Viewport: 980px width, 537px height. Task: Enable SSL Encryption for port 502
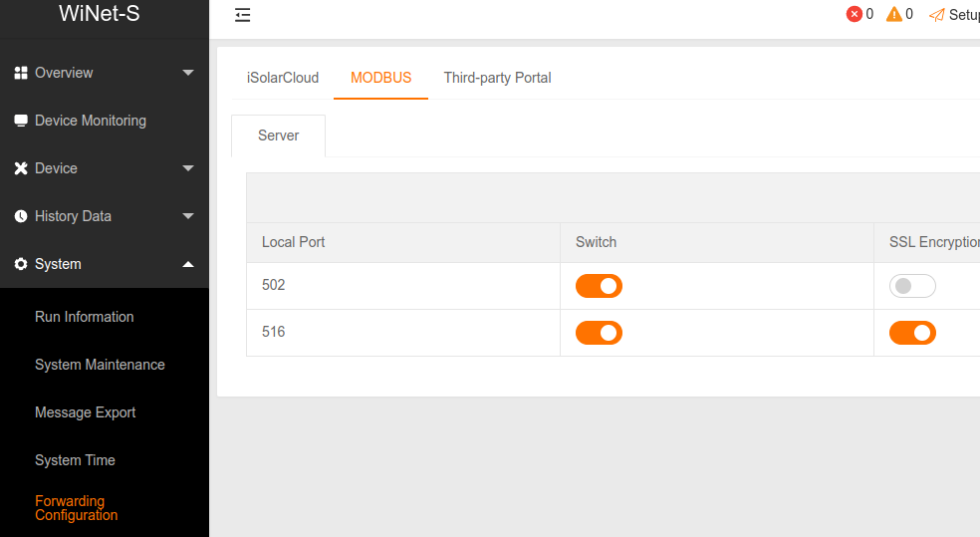click(x=912, y=286)
